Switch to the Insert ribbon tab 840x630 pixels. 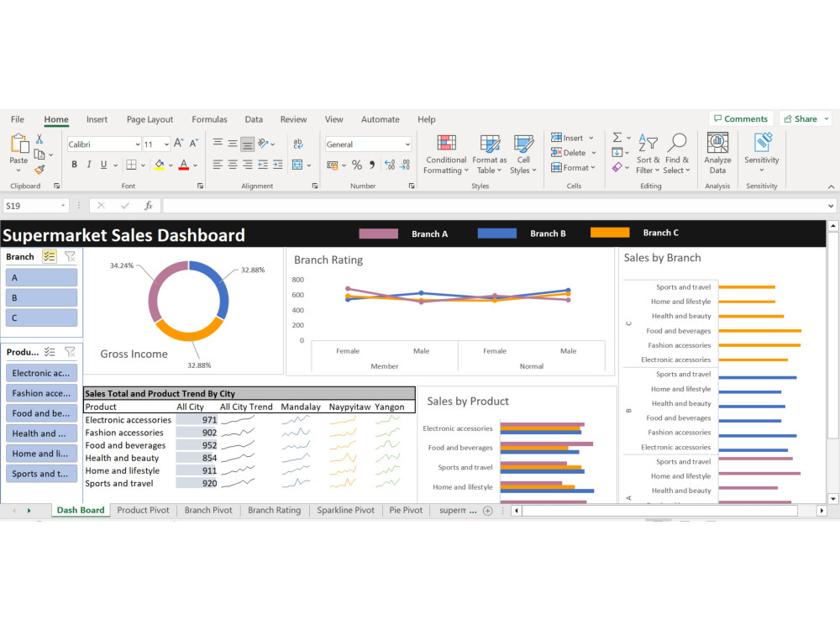pyautogui.click(x=96, y=119)
